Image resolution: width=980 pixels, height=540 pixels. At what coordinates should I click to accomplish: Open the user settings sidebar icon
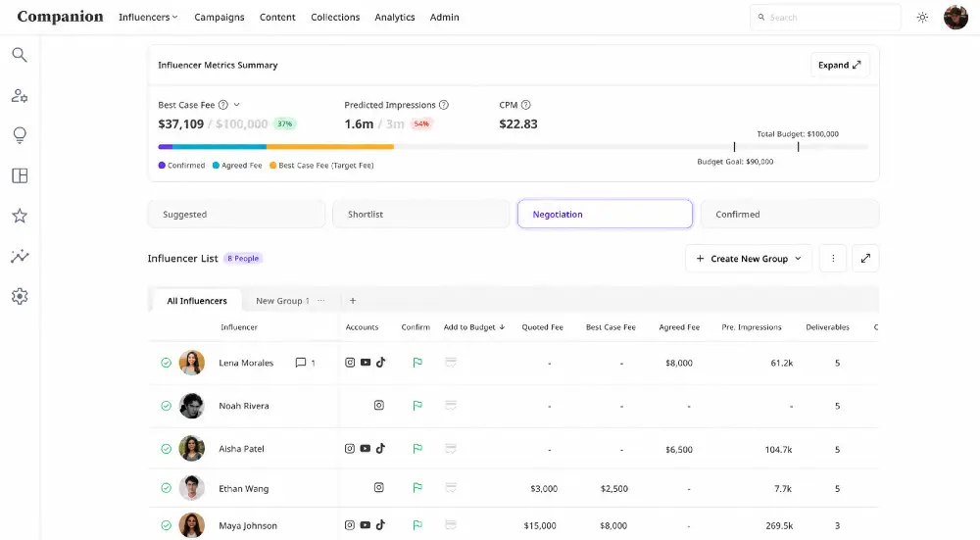[20, 96]
